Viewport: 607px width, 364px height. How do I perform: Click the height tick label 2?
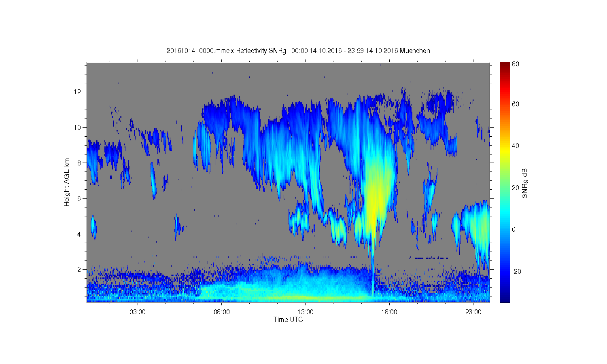click(x=80, y=269)
